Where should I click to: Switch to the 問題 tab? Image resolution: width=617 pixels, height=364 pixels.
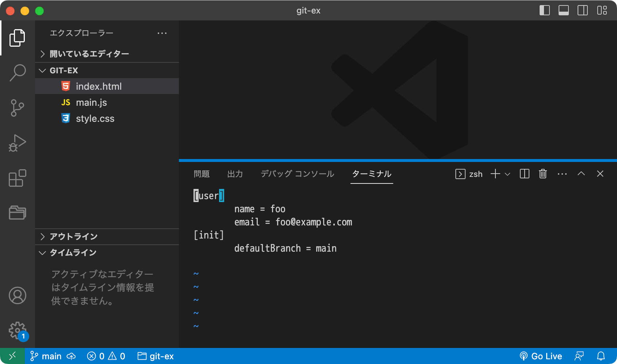tap(202, 174)
